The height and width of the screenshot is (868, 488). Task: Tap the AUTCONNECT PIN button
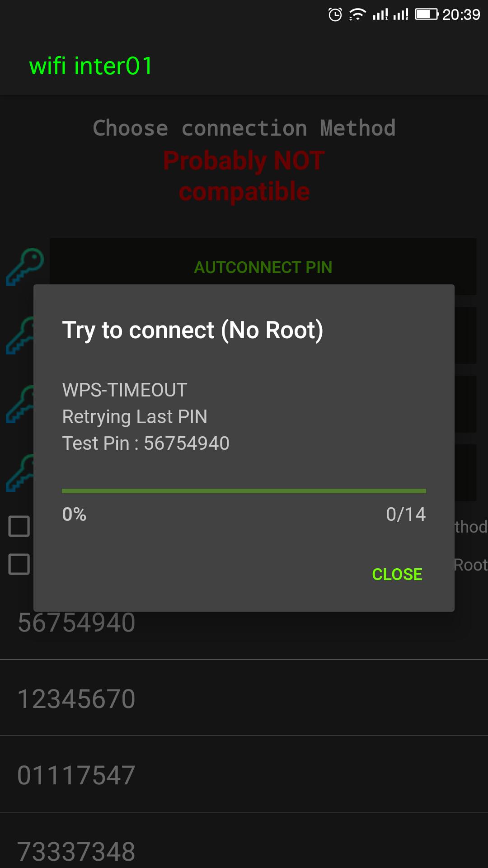pyautogui.click(x=263, y=267)
